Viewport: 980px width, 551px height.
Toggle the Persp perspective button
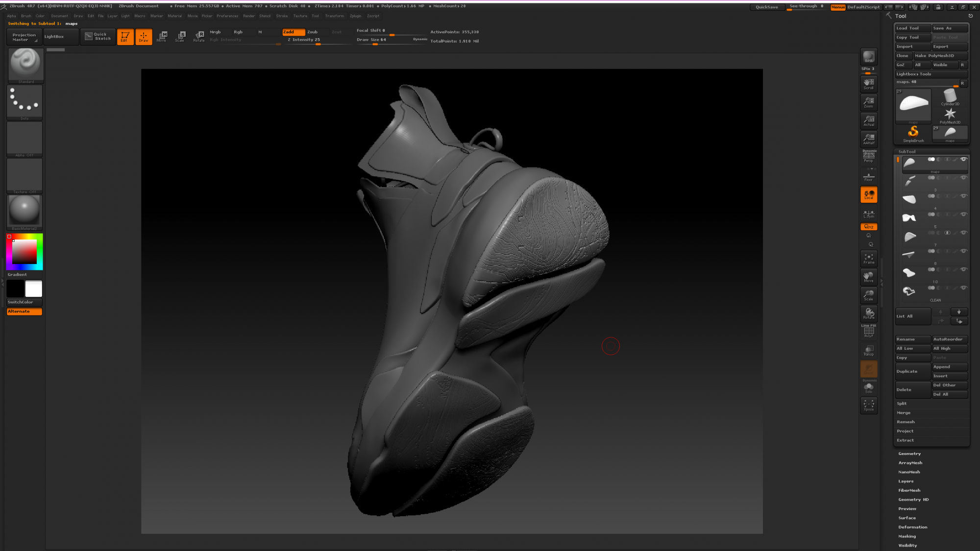[868, 157]
